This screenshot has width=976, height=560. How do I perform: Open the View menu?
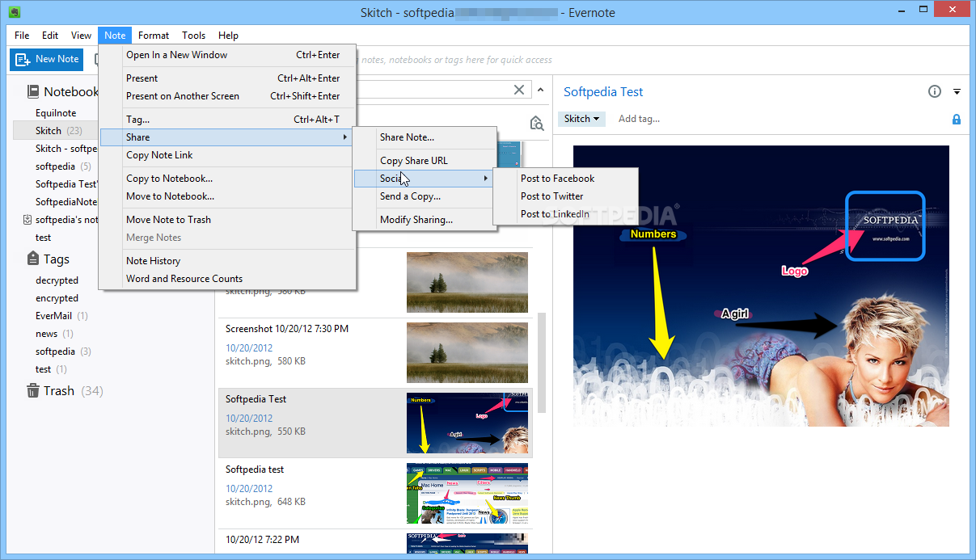[x=81, y=36]
